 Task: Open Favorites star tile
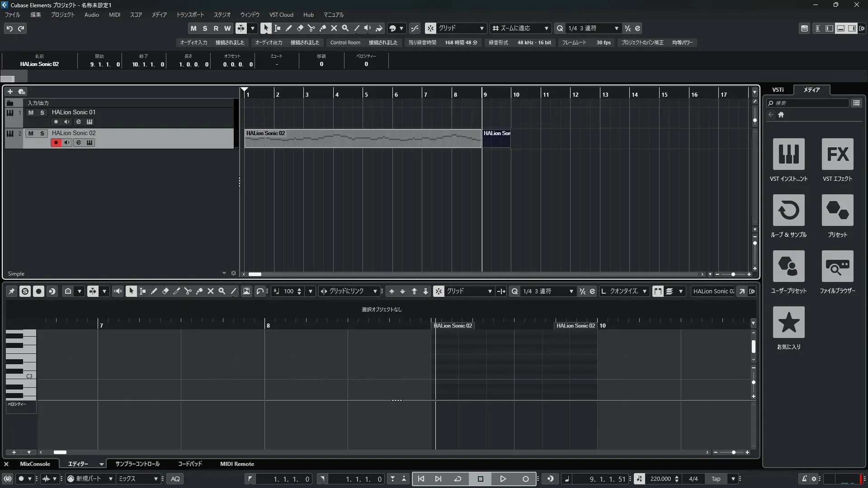[x=788, y=322]
